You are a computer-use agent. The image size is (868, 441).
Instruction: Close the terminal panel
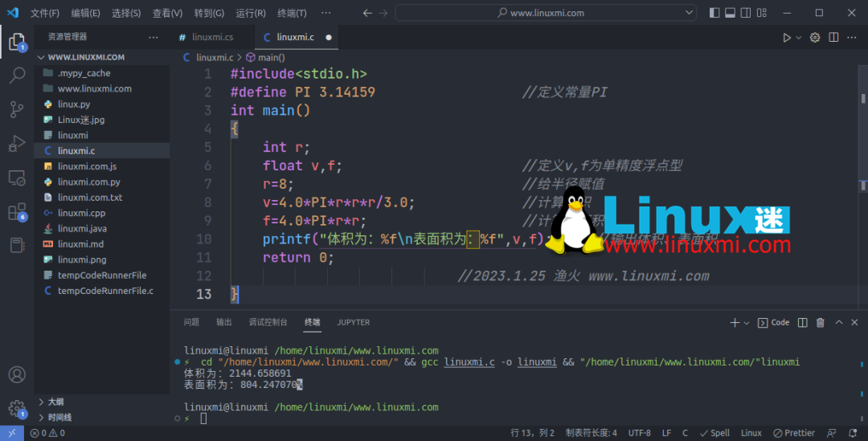point(854,322)
